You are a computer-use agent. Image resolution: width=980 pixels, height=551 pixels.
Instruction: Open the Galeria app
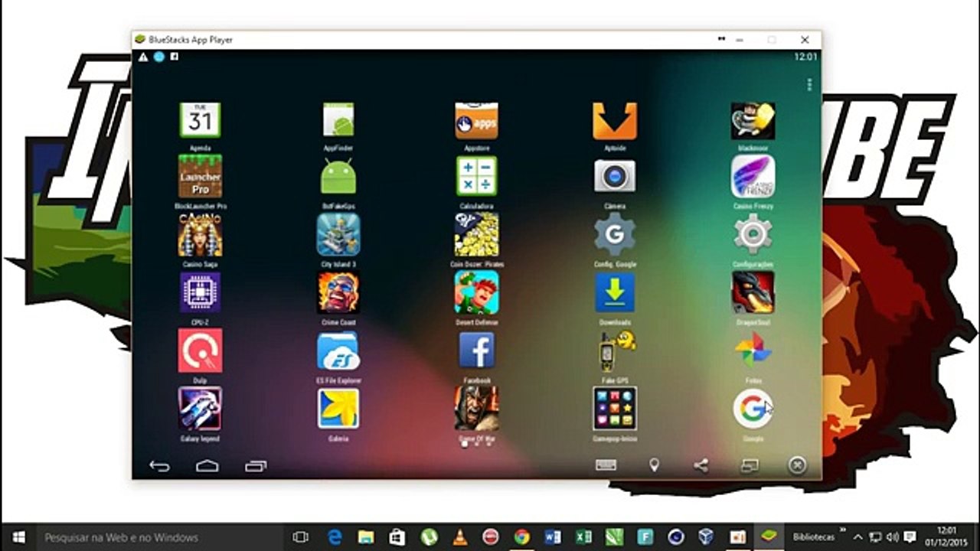pos(338,409)
